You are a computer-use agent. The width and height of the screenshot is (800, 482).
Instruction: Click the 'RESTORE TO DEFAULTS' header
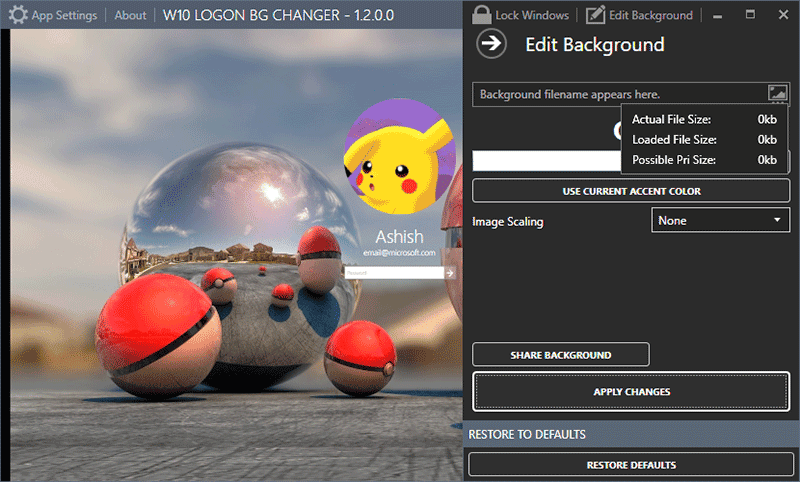click(x=527, y=435)
